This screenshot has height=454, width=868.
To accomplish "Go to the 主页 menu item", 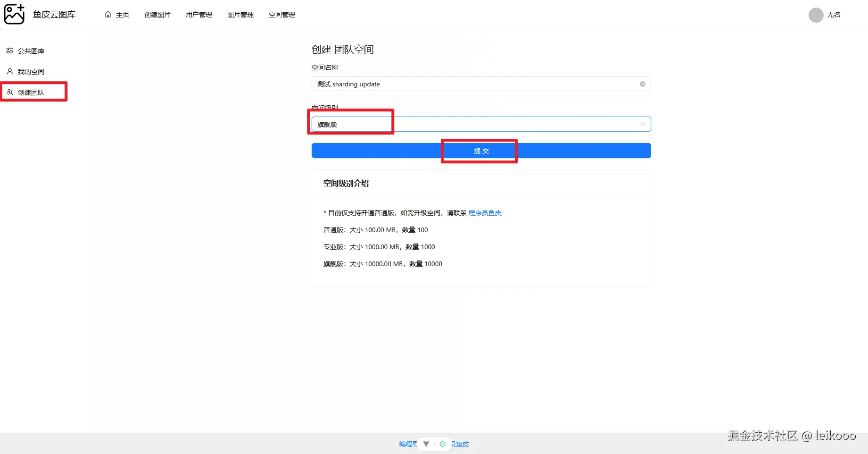I will coord(117,15).
